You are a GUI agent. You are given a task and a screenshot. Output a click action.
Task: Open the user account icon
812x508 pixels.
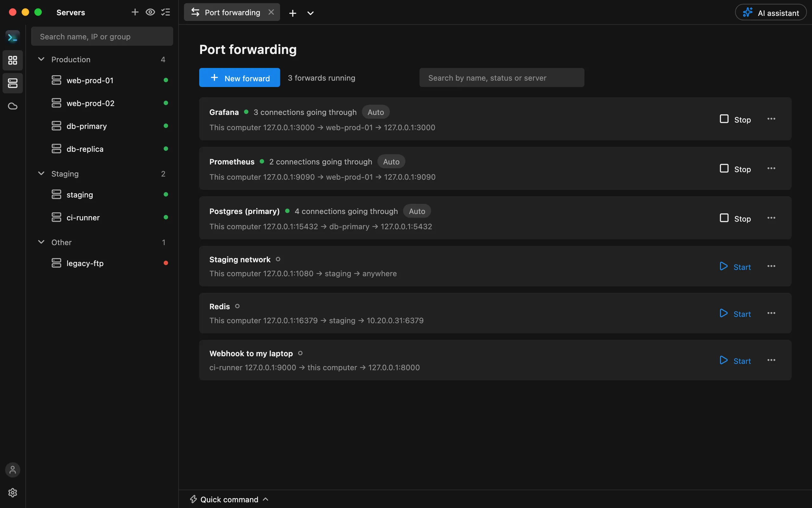tap(12, 470)
